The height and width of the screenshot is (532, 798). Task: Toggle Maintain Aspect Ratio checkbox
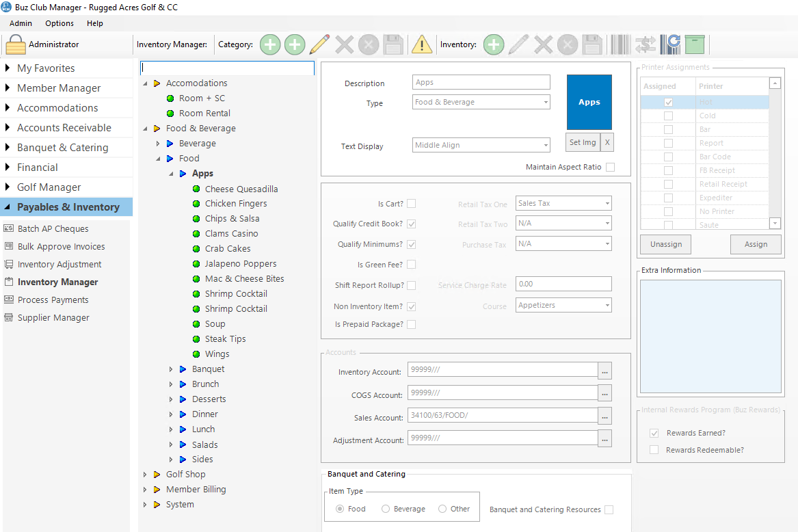tap(610, 167)
